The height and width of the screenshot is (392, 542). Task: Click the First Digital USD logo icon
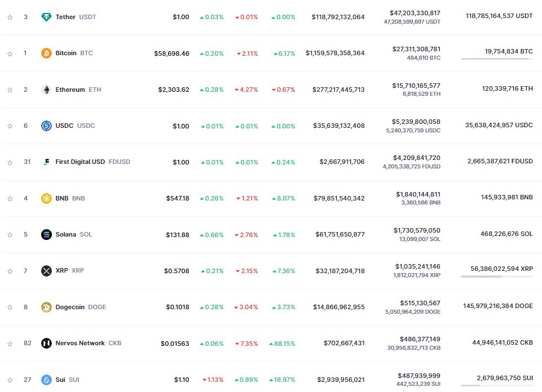point(46,162)
